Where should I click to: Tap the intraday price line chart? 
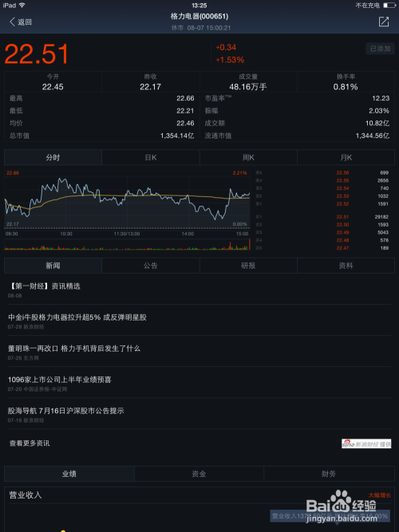point(128,199)
